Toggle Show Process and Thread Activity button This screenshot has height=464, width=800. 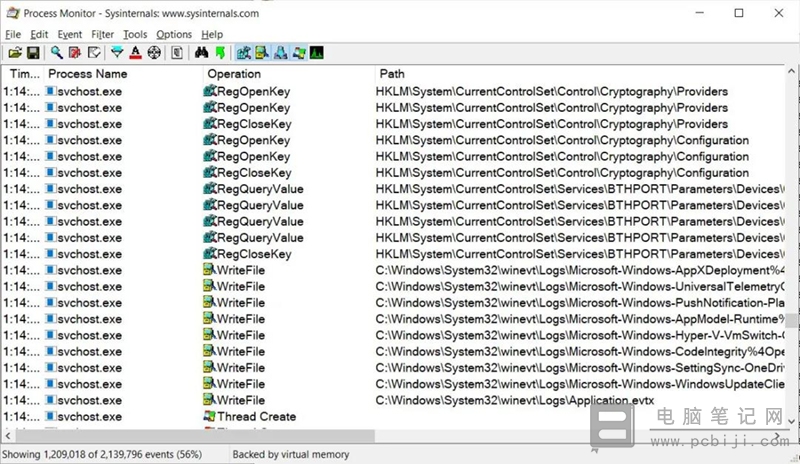pos(298,53)
